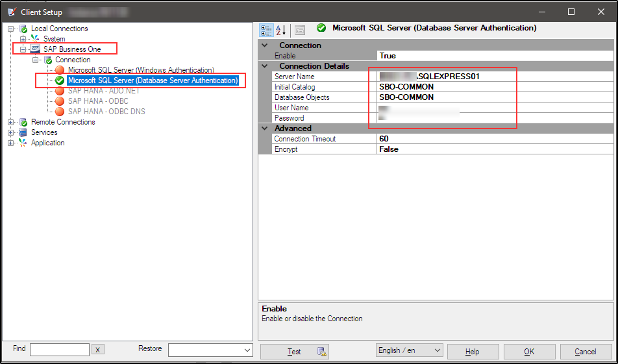Image resolution: width=618 pixels, height=364 pixels.
Task: Maximize the Client Setup window
Action: click(571, 12)
